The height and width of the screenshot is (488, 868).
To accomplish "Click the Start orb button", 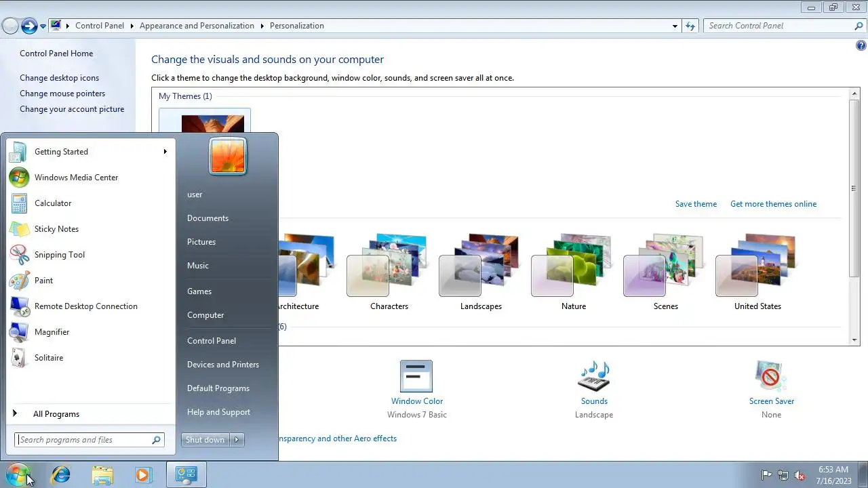I will [18, 474].
